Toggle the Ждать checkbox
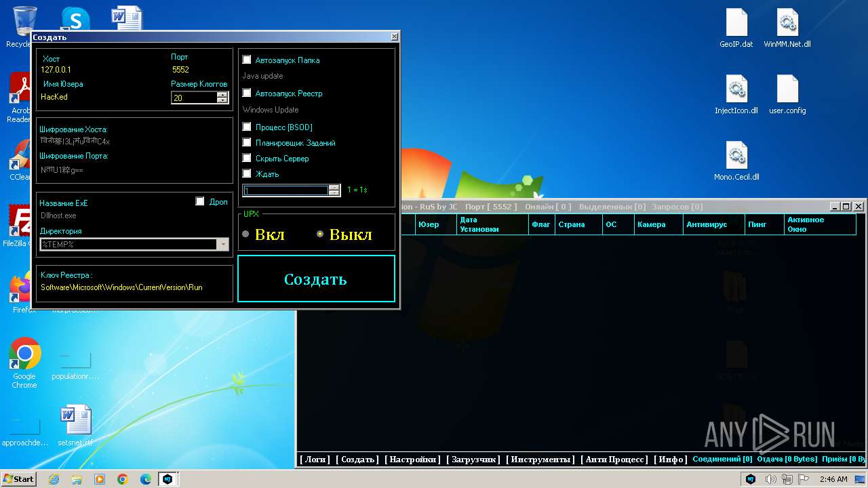The image size is (868, 488). (247, 174)
